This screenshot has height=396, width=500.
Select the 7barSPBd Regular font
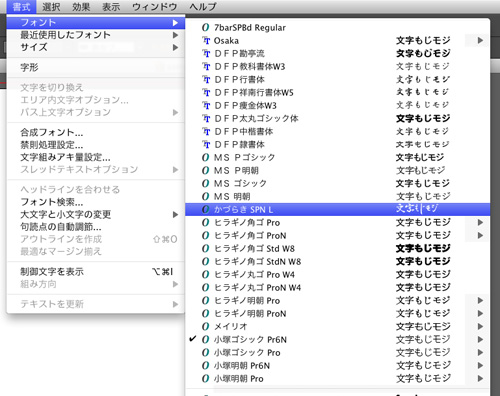coord(337,27)
